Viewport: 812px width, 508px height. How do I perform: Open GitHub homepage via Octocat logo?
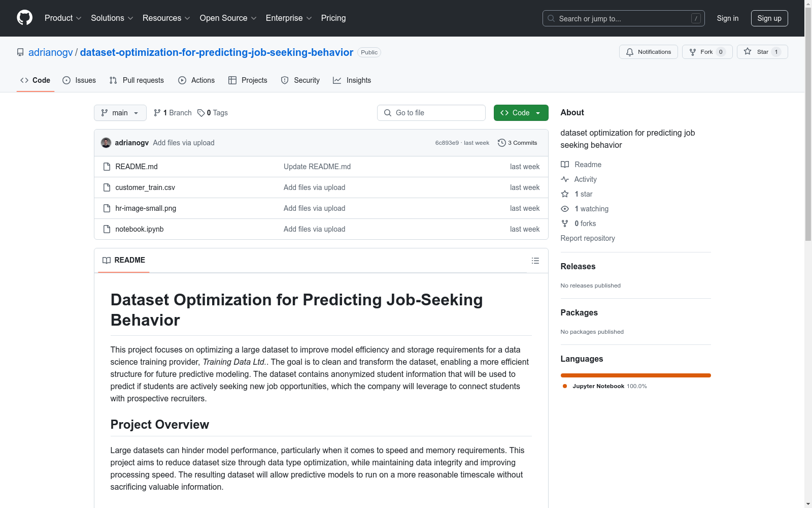[24, 18]
